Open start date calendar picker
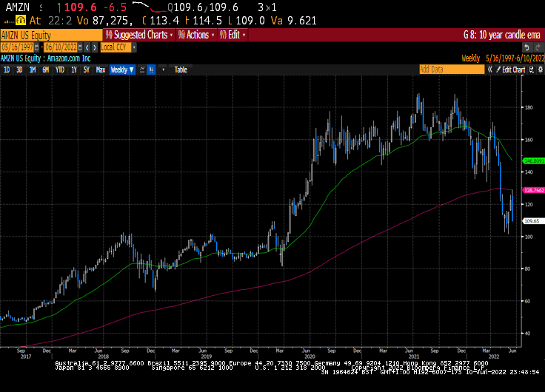This screenshot has width=545, height=392. 37,47
